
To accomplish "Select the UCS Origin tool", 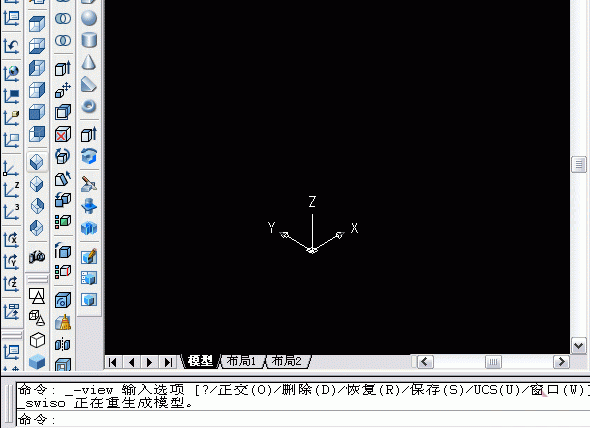I will point(11,168).
